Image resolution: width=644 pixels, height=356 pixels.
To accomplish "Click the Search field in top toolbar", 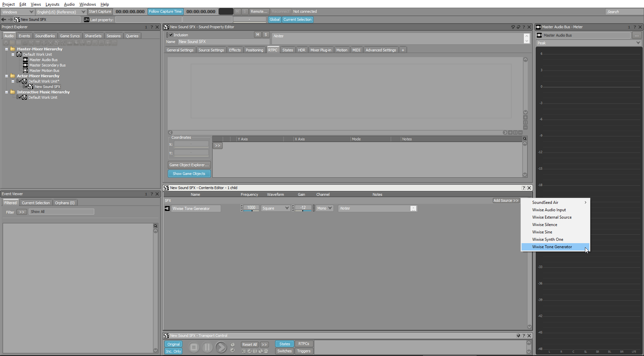I will [x=624, y=12].
